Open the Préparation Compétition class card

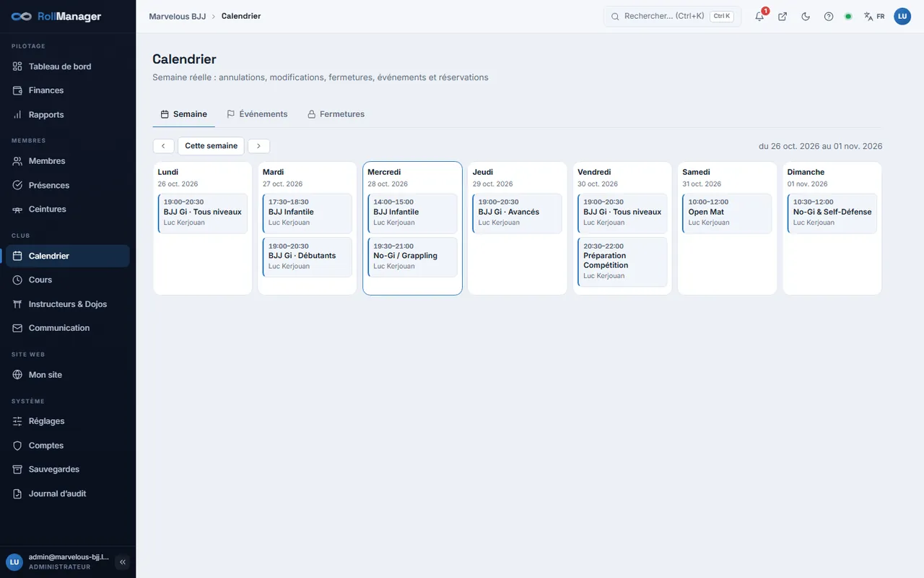click(x=622, y=262)
